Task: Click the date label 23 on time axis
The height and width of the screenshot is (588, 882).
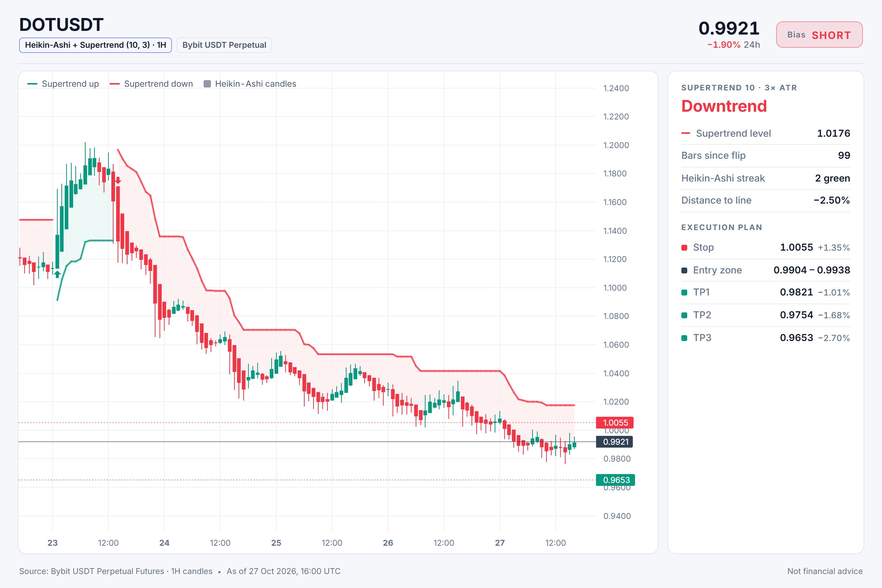Action: (x=53, y=543)
